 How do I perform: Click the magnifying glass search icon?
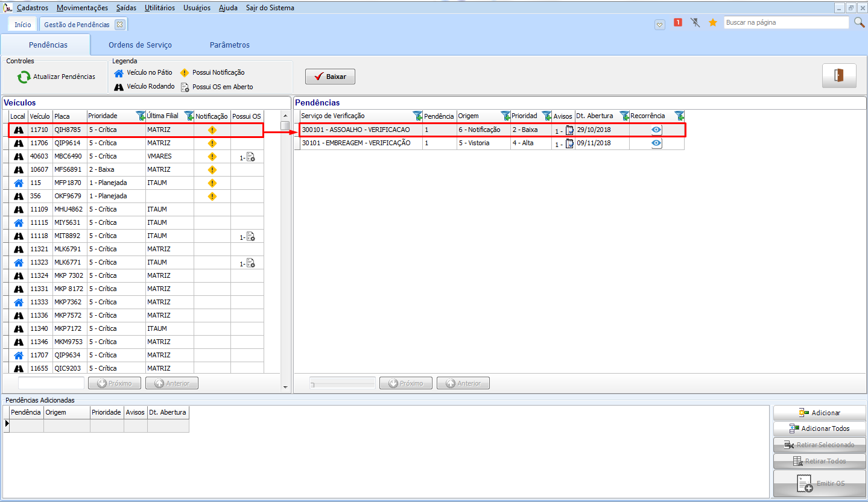(860, 22)
